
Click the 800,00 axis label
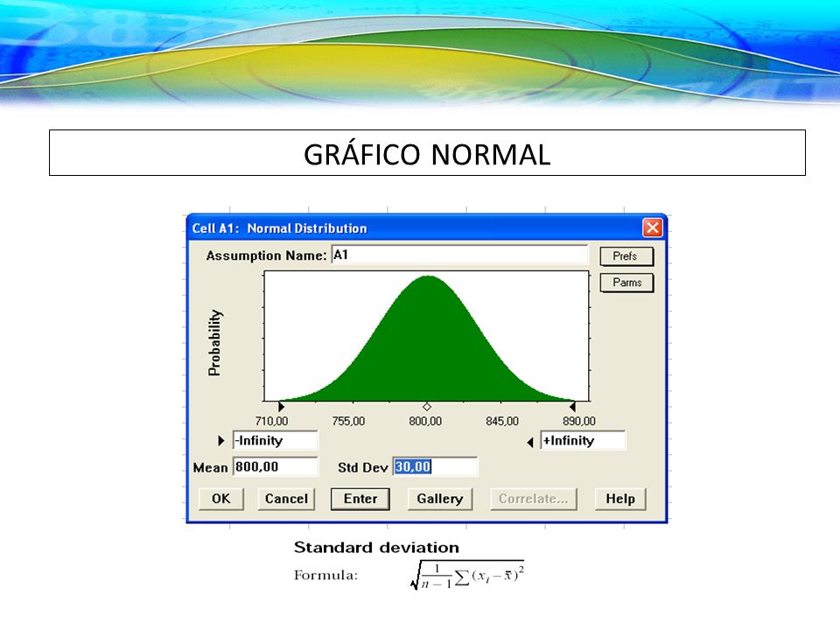click(425, 421)
